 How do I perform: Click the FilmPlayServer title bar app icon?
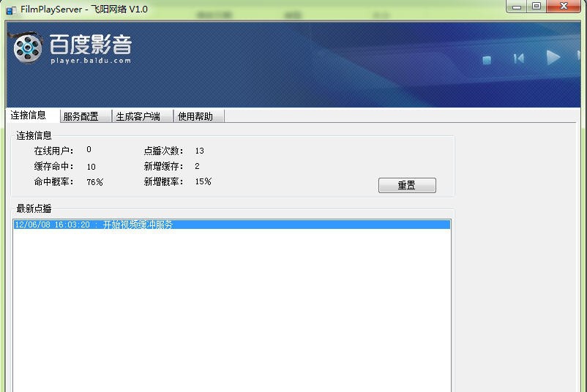coord(11,10)
